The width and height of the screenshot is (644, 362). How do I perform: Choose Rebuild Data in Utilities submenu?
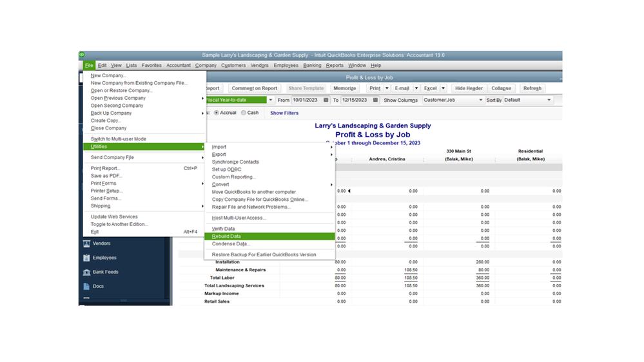(x=270, y=236)
